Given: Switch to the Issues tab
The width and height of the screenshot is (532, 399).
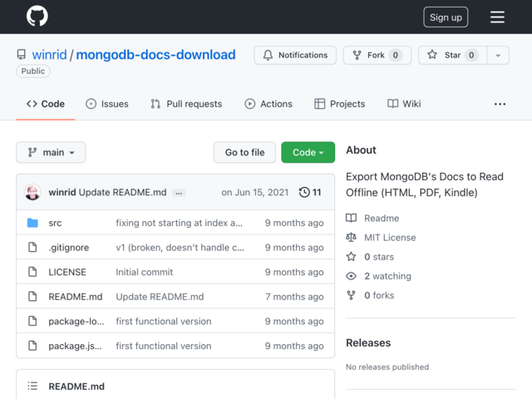Looking at the screenshot, I should (107, 104).
